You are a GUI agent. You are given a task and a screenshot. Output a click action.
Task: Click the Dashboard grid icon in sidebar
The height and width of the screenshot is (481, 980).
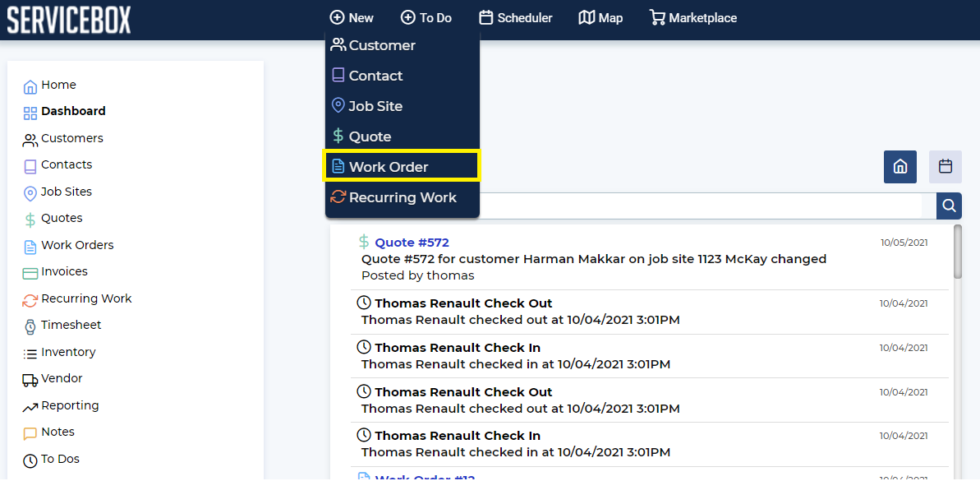click(30, 113)
